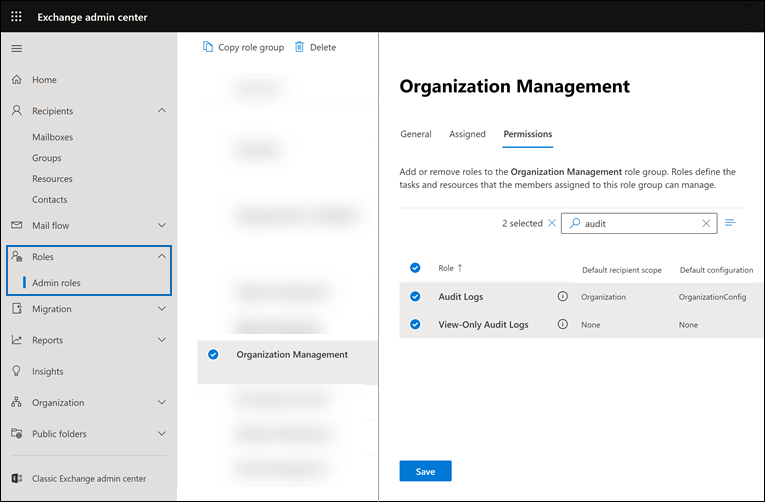Click the Public folders icon
The width and height of the screenshot is (765, 502).
coord(17,433)
